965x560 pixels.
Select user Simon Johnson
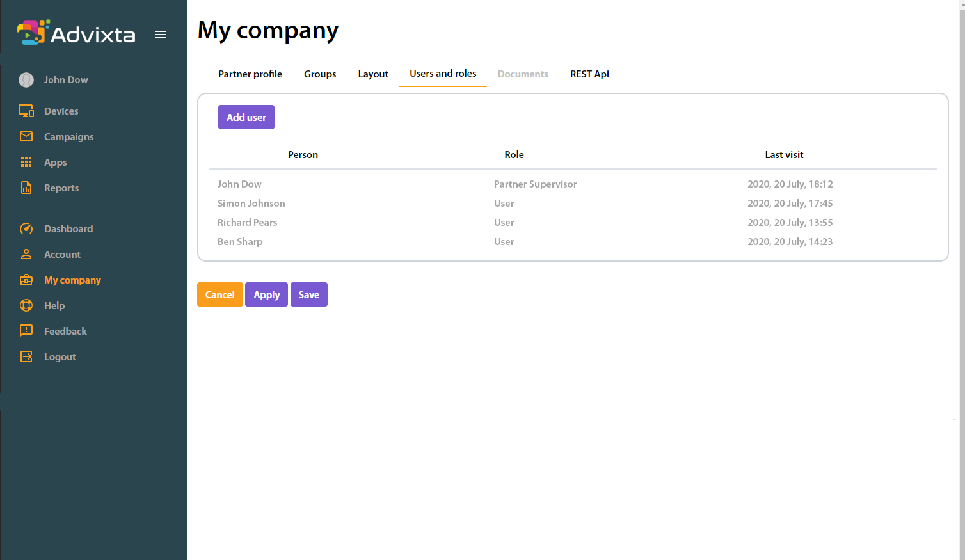coord(251,204)
